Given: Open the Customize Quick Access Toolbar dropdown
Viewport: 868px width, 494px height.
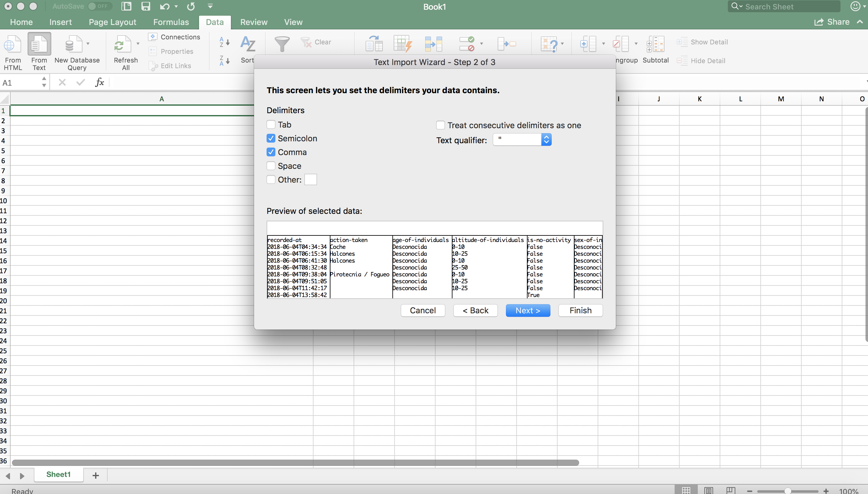Looking at the screenshot, I should tap(210, 6).
